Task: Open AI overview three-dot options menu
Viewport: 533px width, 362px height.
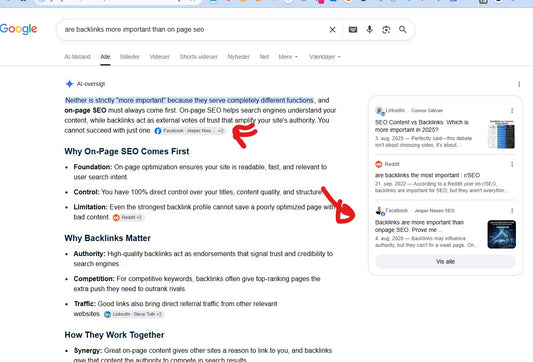Action: pos(519,84)
